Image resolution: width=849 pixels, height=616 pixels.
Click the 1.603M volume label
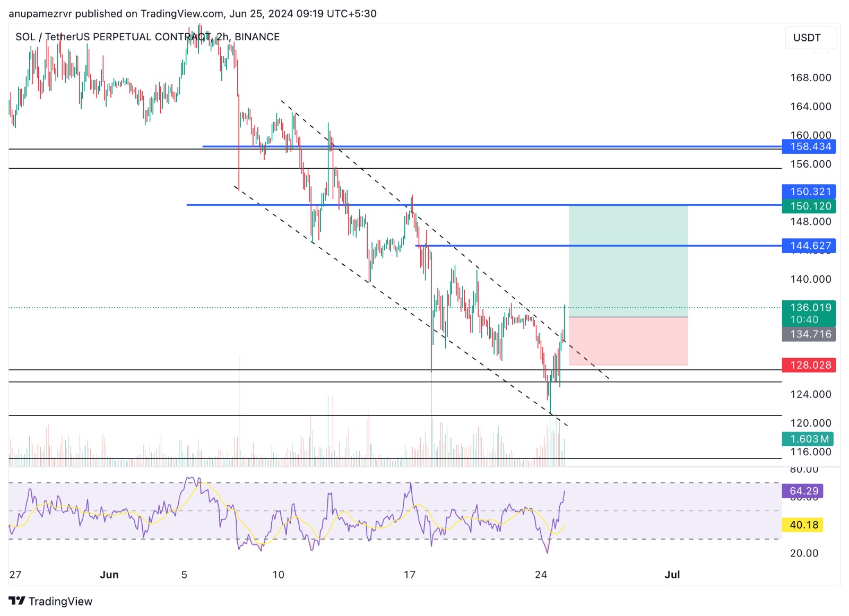808,439
